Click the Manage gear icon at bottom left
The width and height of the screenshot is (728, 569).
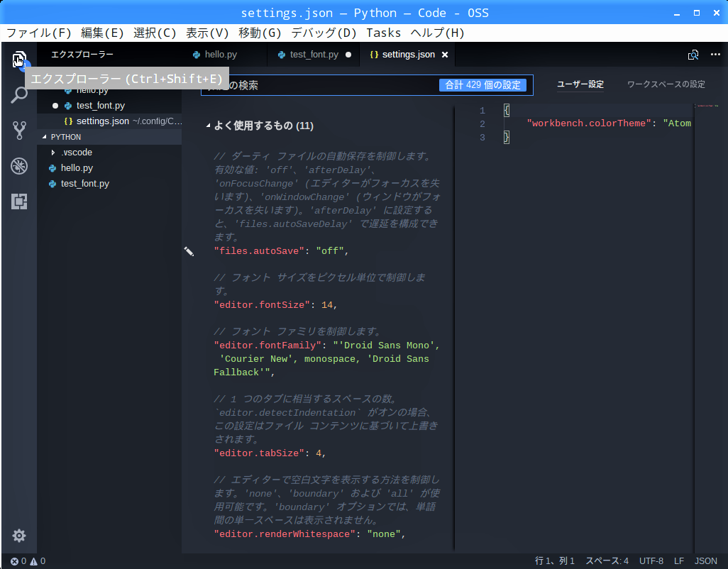click(19, 536)
